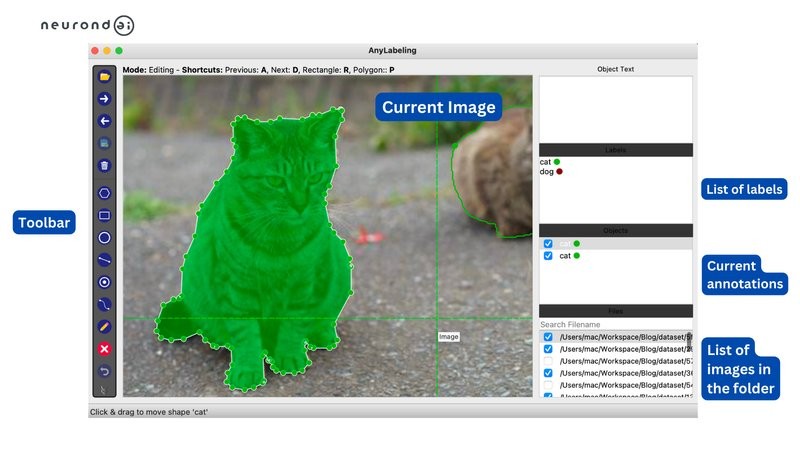Activate the pencil Edit shapes tool
The image size is (800, 450).
click(104, 327)
